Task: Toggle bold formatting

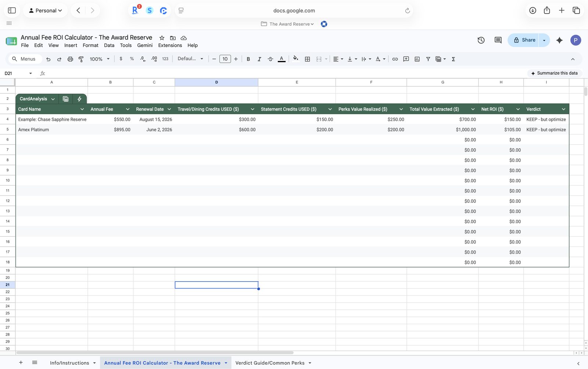Action: pyautogui.click(x=248, y=59)
